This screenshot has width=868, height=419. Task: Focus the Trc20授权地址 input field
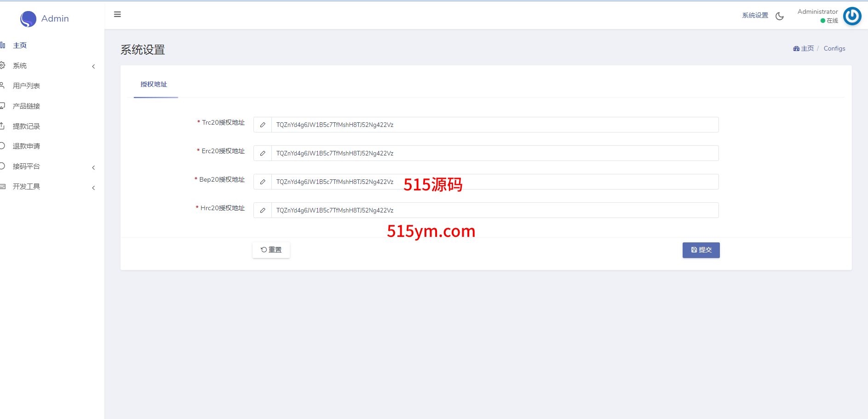coord(494,125)
